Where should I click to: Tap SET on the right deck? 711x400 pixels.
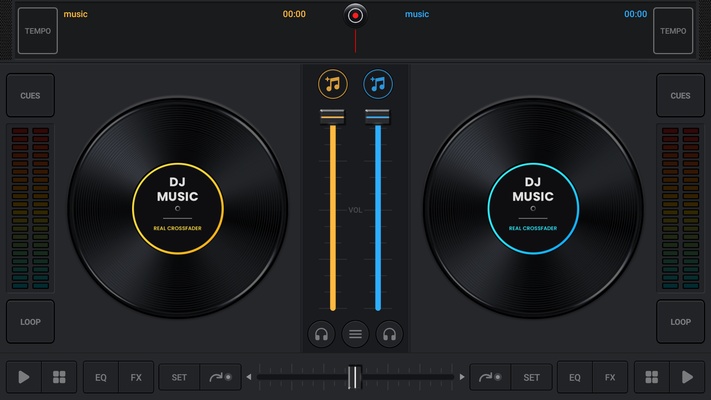pyautogui.click(x=531, y=377)
